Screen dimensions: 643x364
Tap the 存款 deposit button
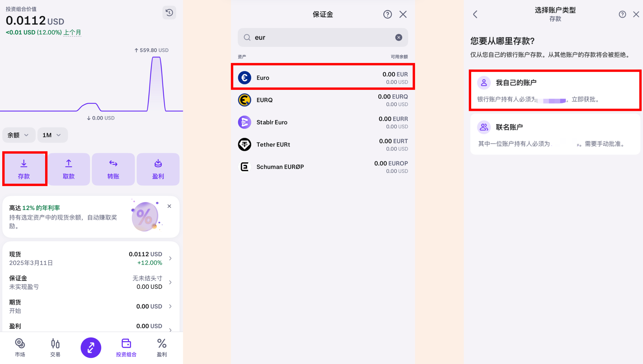(24, 169)
